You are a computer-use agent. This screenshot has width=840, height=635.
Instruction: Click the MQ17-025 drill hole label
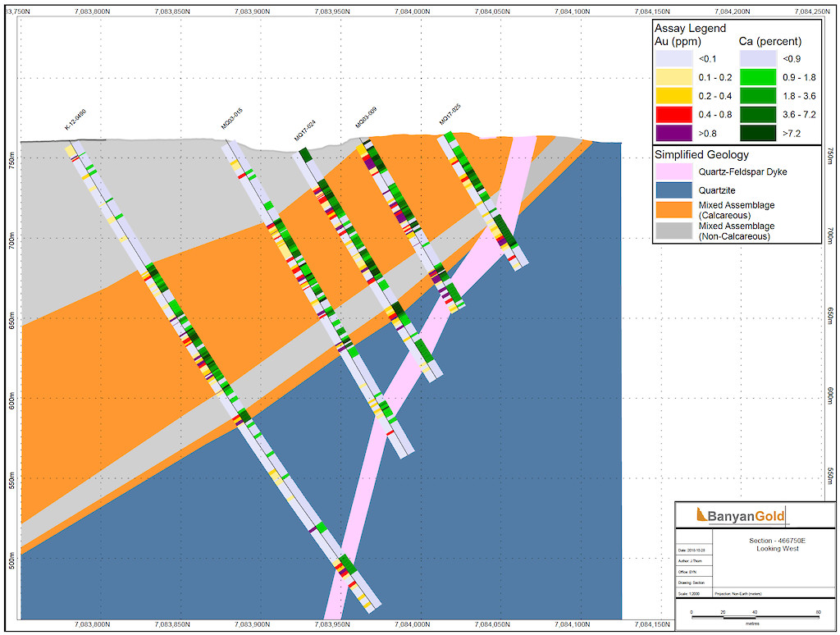[x=450, y=114]
